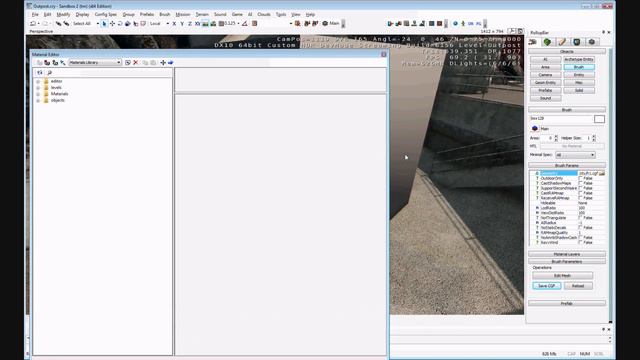Open the Objects tab in RollupBar
The image size is (640, 360).
[533, 42]
